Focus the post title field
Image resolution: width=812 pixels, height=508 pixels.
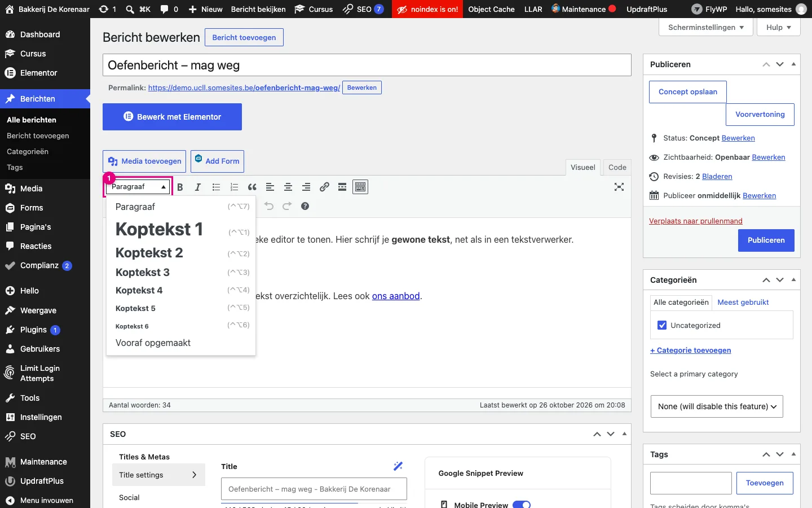point(367,65)
